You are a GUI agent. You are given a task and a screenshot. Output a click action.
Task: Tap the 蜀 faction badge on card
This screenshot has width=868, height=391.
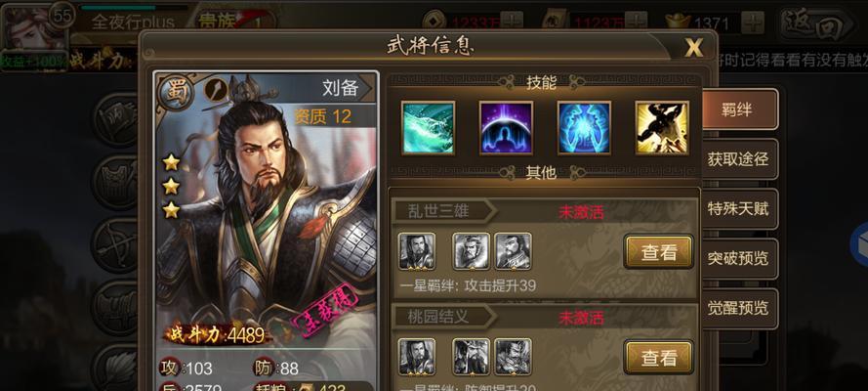(x=177, y=91)
